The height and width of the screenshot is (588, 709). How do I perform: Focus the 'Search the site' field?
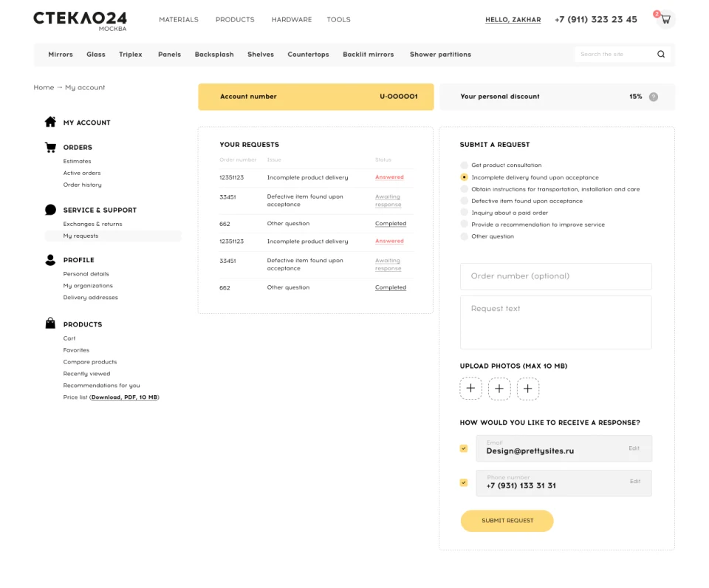615,54
